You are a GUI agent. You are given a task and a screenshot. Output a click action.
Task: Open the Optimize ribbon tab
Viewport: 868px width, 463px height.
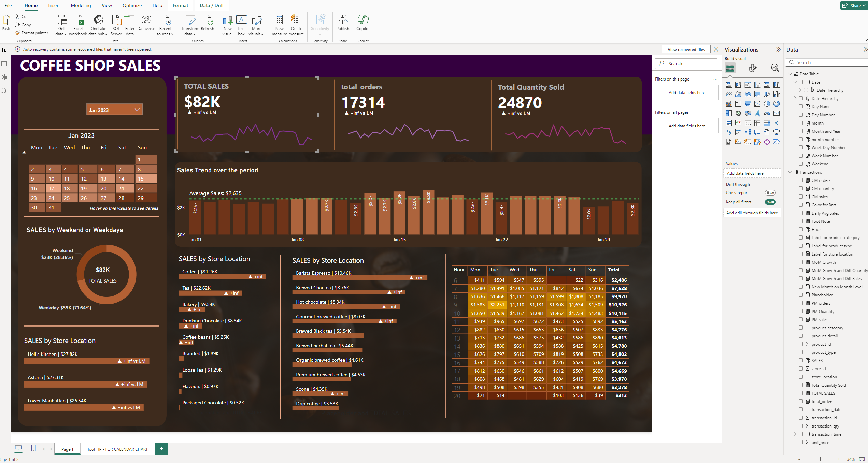(132, 5)
